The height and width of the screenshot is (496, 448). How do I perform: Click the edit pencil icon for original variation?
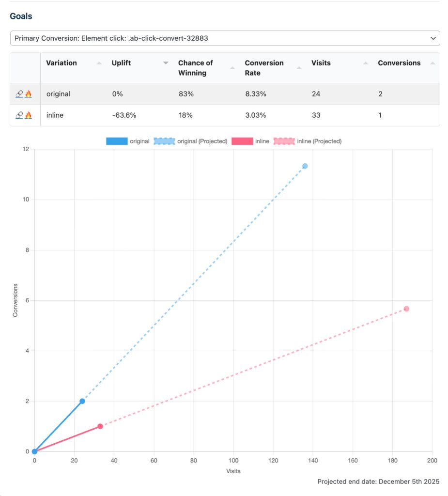click(19, 94)
